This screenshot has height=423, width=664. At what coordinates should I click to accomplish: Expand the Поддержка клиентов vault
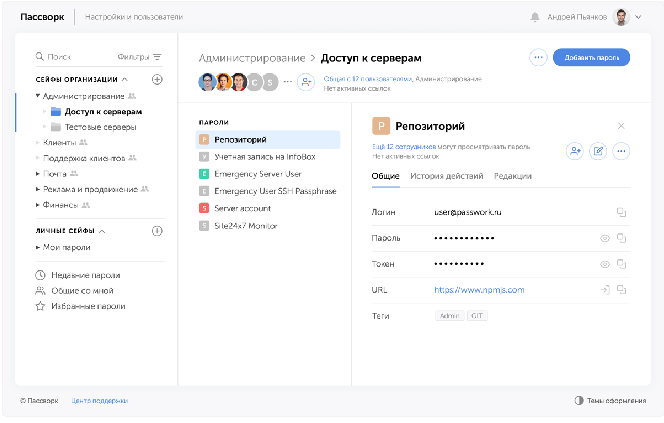point(38,158)
